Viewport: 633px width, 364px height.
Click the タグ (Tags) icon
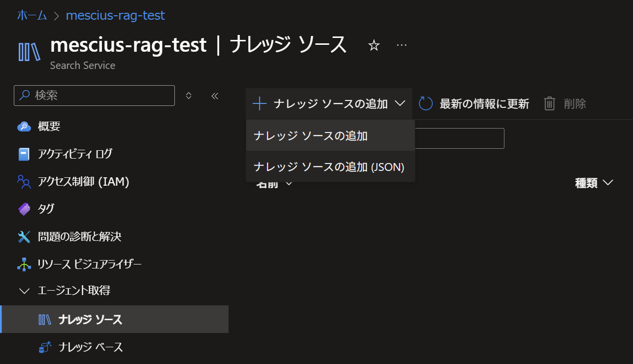pyautogui.click(x=23, y=209)
